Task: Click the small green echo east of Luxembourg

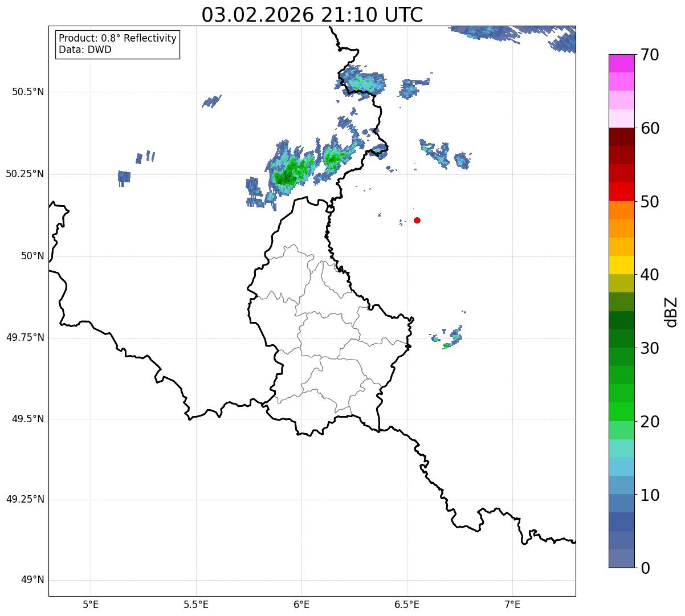Action: coord(446,345)
